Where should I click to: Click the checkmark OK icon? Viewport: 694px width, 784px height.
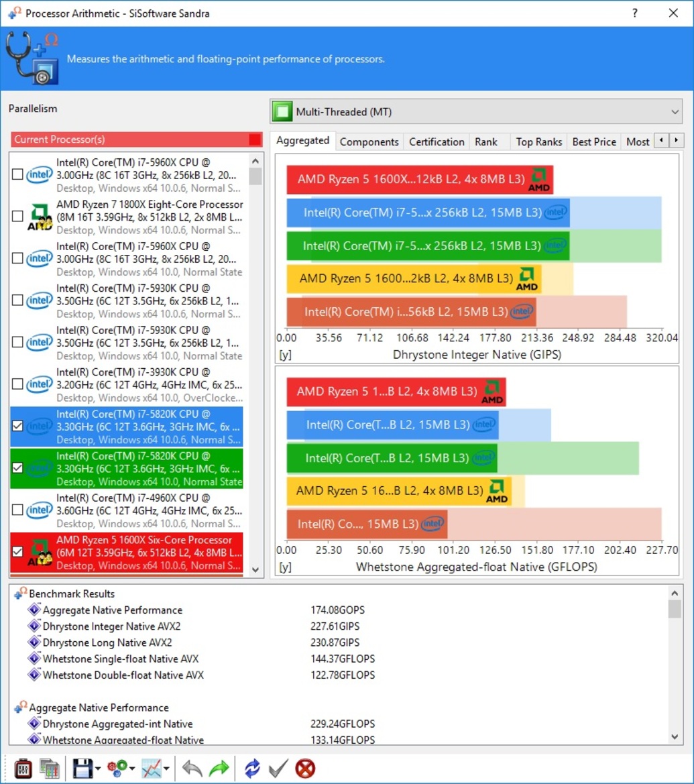coord(278,769)
